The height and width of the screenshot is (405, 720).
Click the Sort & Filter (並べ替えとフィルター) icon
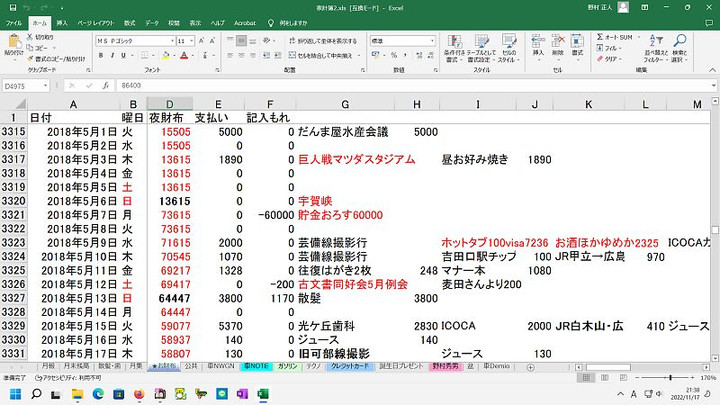(654, 46)
